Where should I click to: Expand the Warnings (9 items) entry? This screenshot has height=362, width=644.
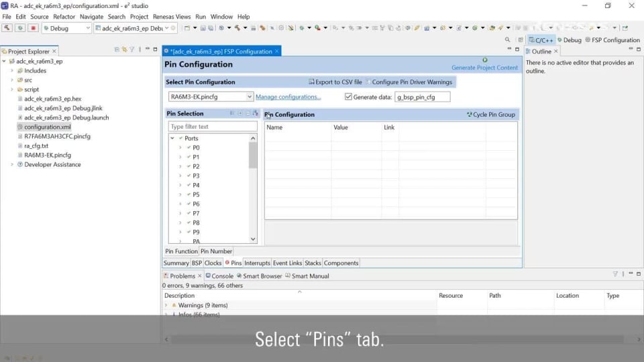167,306
